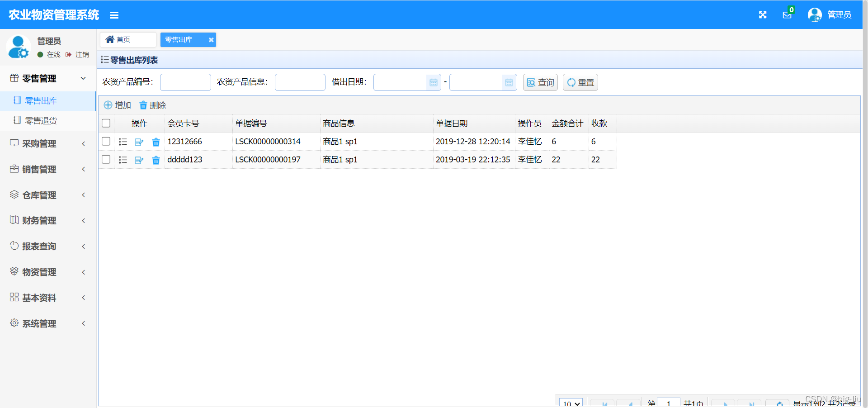Screen dimensions: 868x408
Task: Click the 物资管理 icon in sidebar
Action: coord(14,271)
